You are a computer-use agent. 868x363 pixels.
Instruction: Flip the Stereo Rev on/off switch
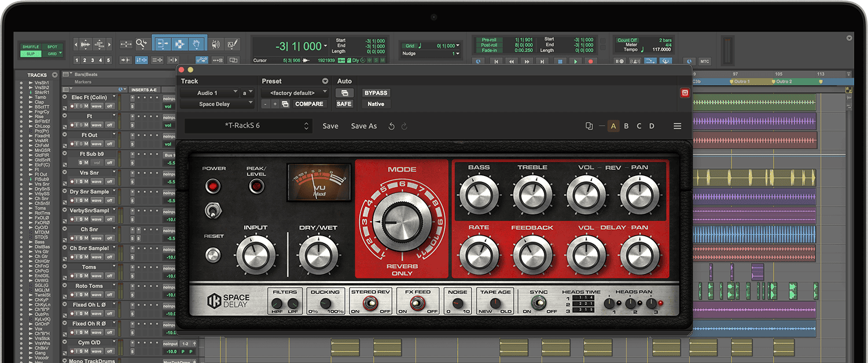point(370,303)
